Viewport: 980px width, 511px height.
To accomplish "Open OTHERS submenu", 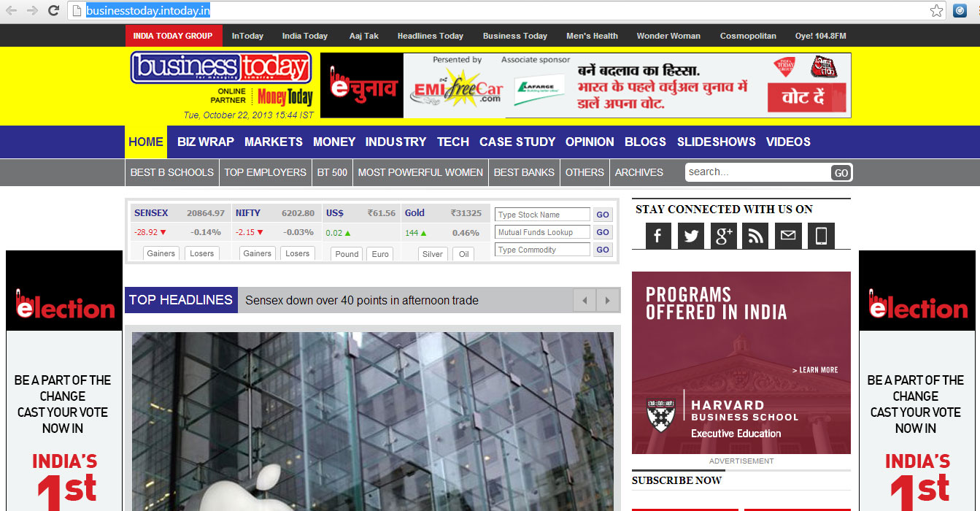I will tap(584, 172).
